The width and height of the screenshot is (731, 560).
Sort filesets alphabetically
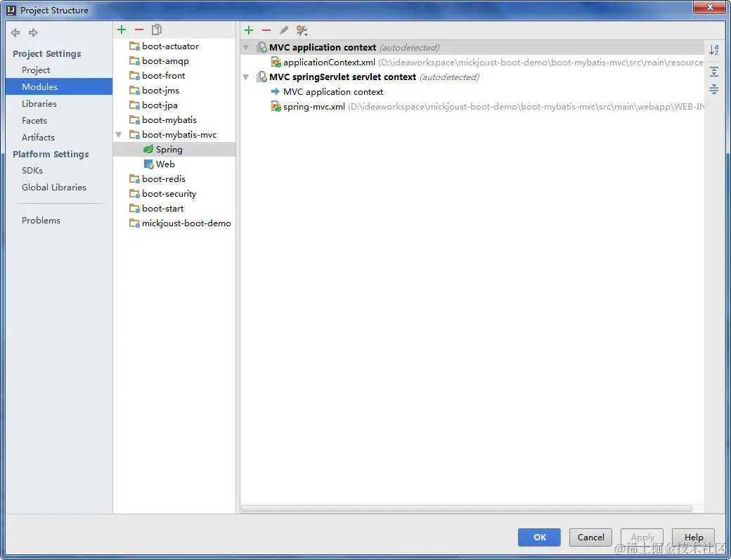[713, 51]
